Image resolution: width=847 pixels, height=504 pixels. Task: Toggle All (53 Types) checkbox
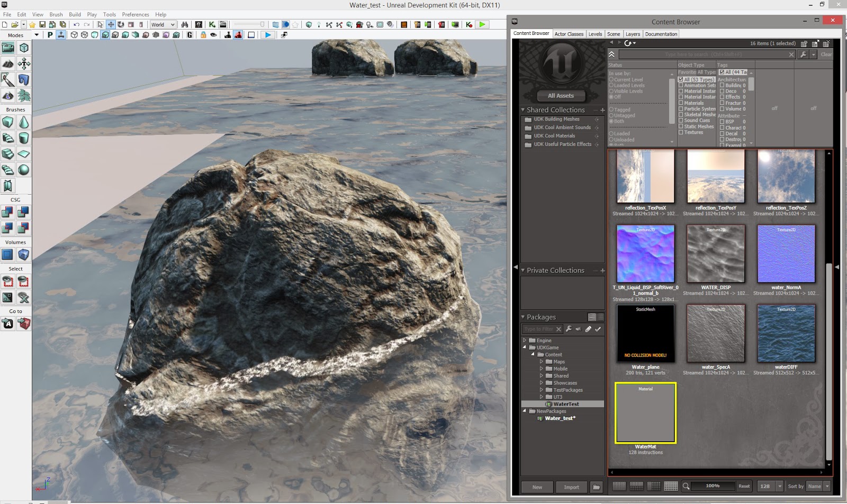point(681,79)
